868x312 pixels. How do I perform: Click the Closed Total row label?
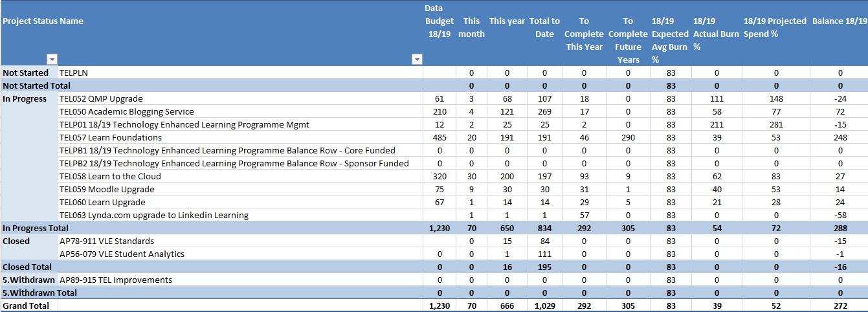point(26,267)
